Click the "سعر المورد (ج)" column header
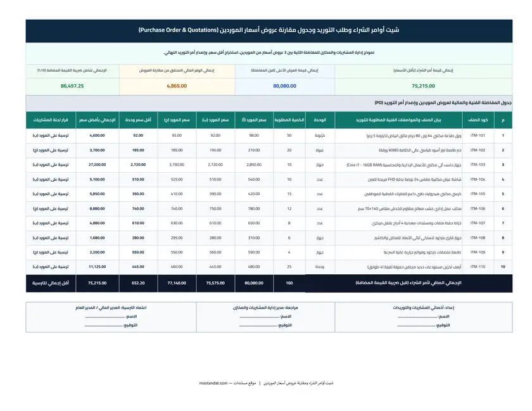The image size is (532, 411). pyautogui.click(x=177, y=120)
